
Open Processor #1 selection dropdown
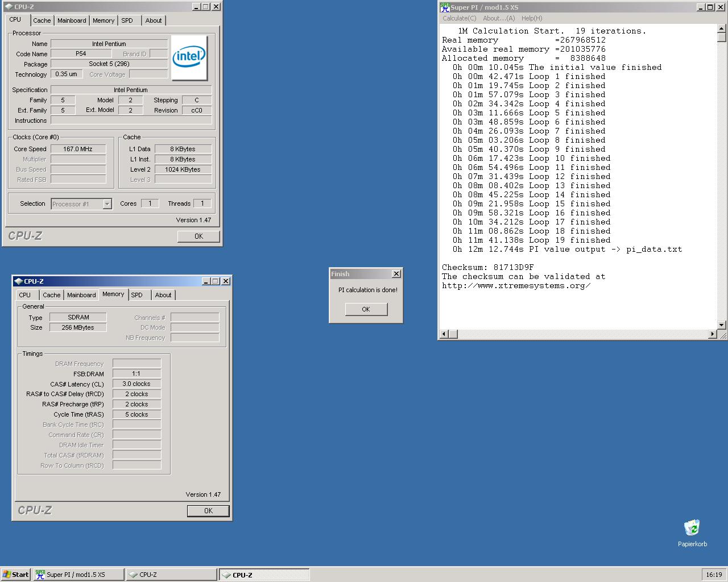[x=81, y=204]
